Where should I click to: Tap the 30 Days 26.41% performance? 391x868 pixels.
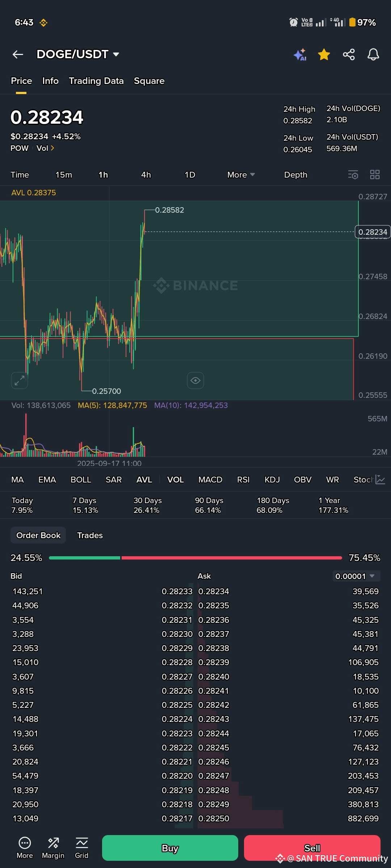[x=147, y=505]
